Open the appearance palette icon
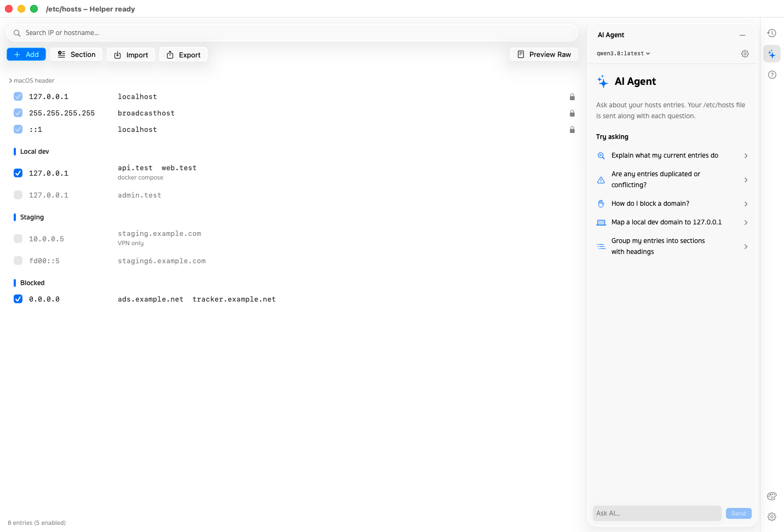 click(x=772, y=496)
